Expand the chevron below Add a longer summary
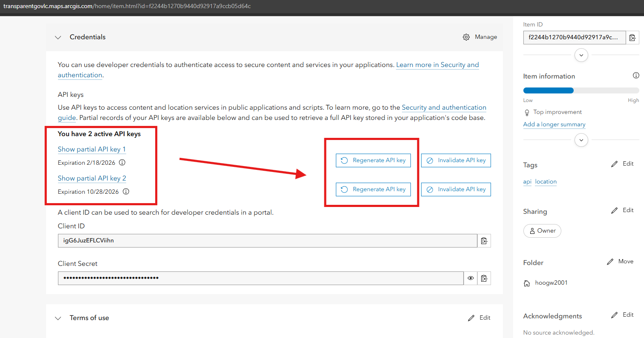This screenshot has height=338, width=644. click(581, 140)
